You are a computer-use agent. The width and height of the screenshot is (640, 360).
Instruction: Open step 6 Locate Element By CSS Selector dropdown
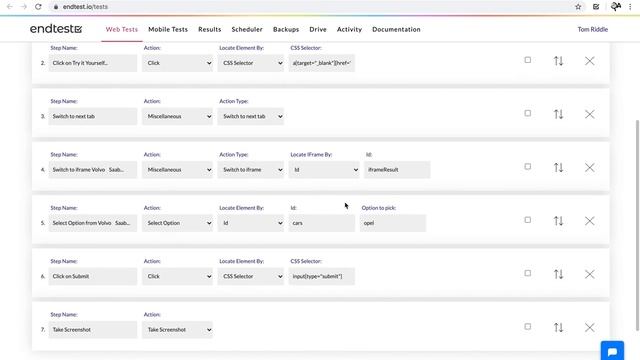coord(251,276)
